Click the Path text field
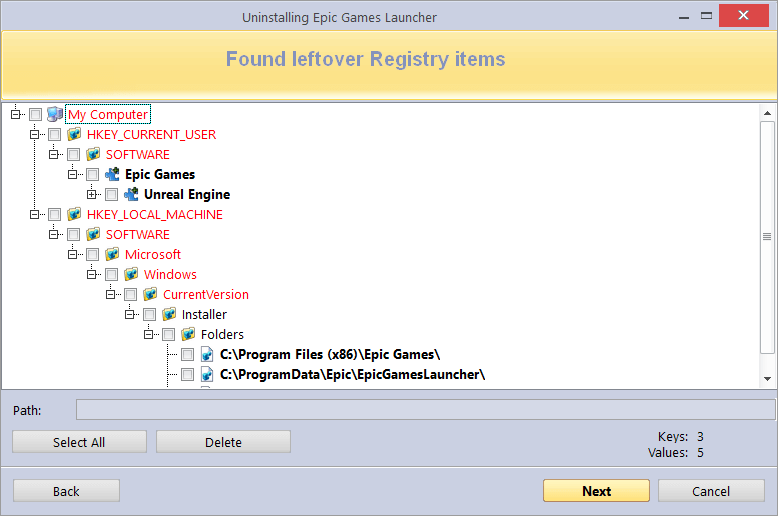This screenshot has width=778, height=516. pyautogui.click(x=425, y=410)
